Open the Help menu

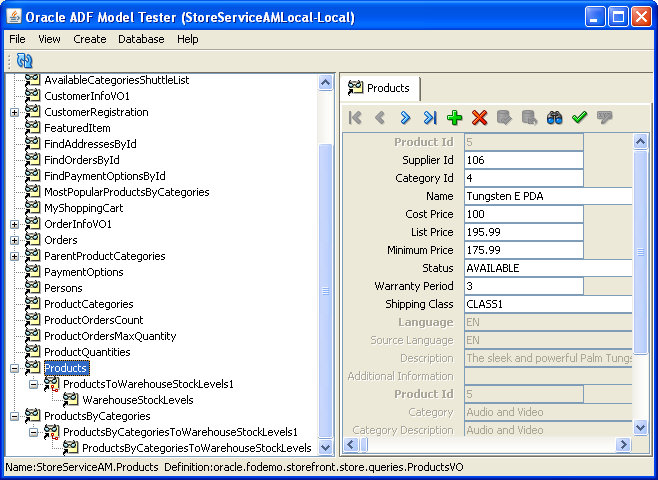click(188, 39)
